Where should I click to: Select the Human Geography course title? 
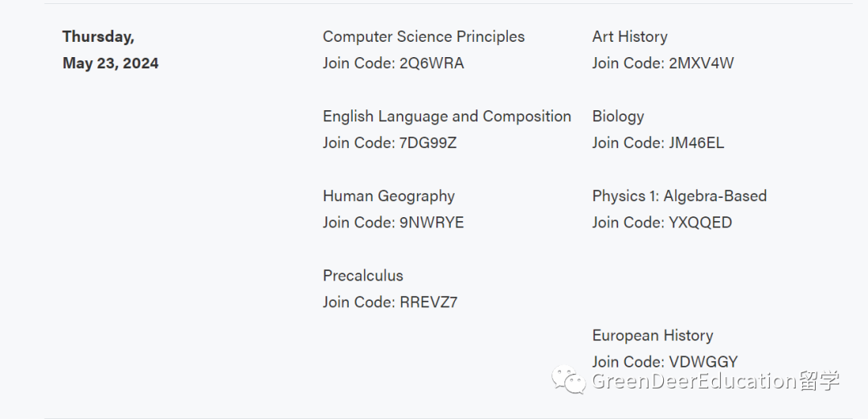pos(389,196)
